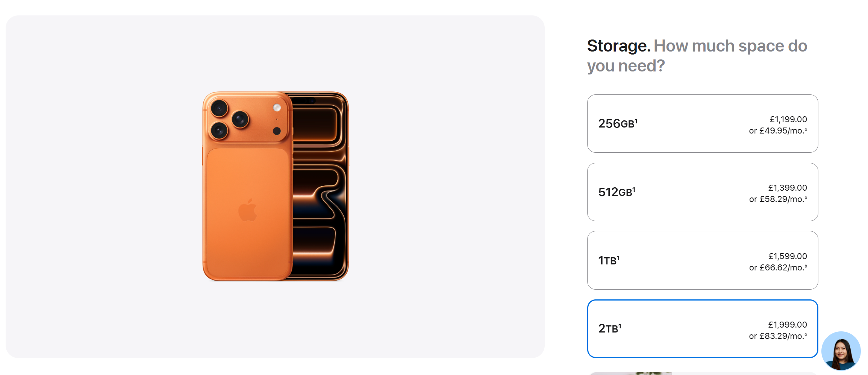Open footnote 1 beside 256GB
The height and width of the screenshot is (375, 868).
click(x=636, y=121)
